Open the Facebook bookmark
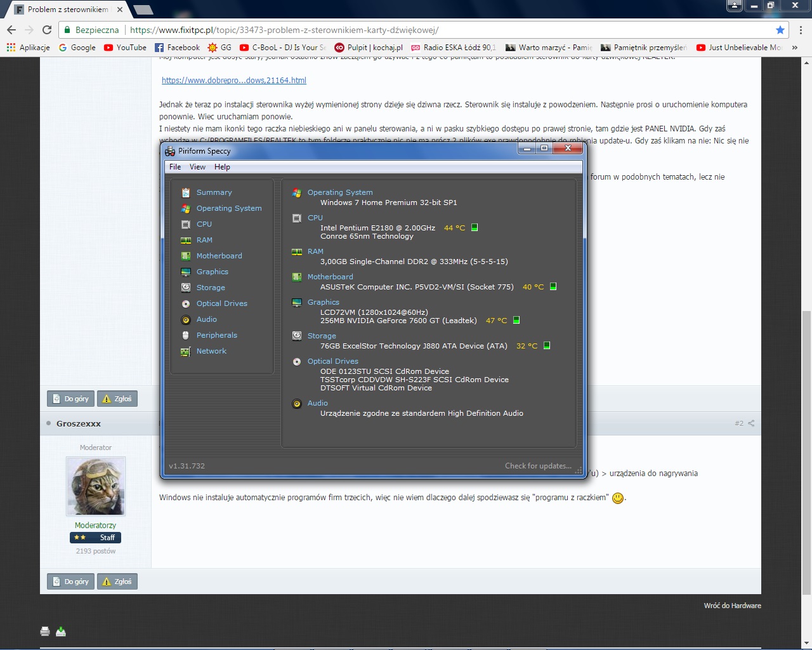This screenshot has height=650, width=812. [177, 48]
